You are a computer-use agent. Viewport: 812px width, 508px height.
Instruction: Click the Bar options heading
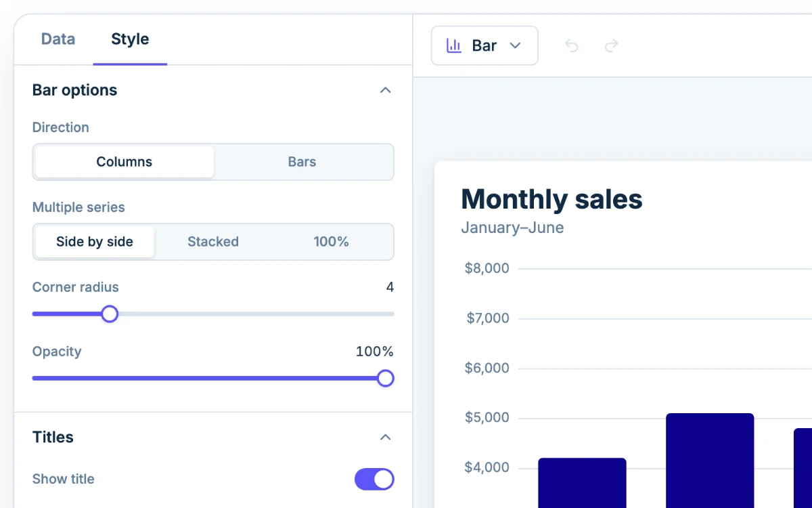click(74, 90)
